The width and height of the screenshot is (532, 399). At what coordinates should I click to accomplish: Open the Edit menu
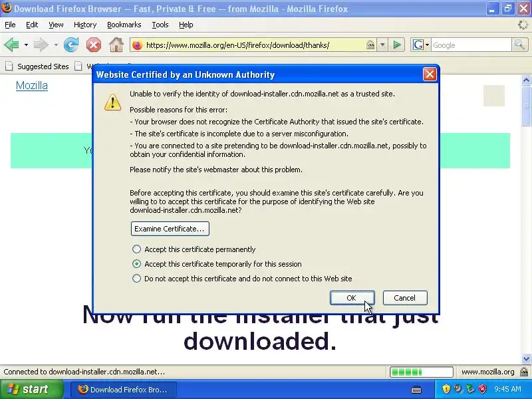(32, 25)
